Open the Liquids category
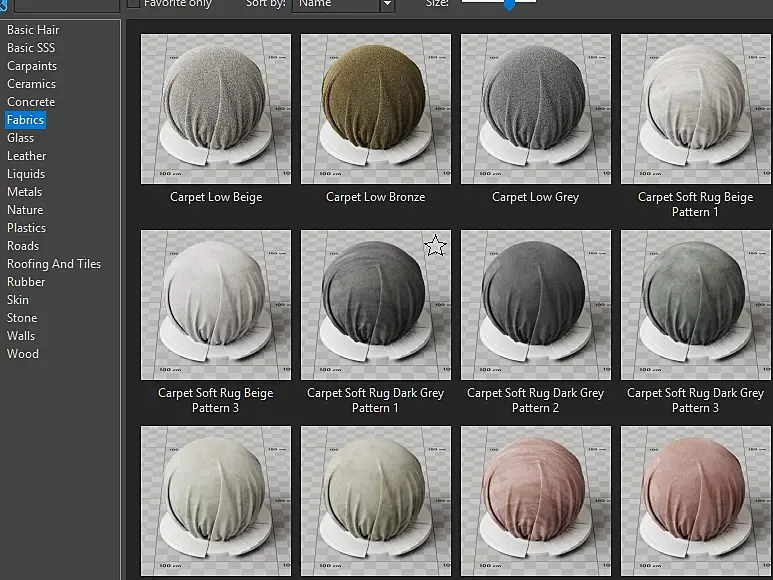Screen dimensions: 773x580 coord(26,174)
